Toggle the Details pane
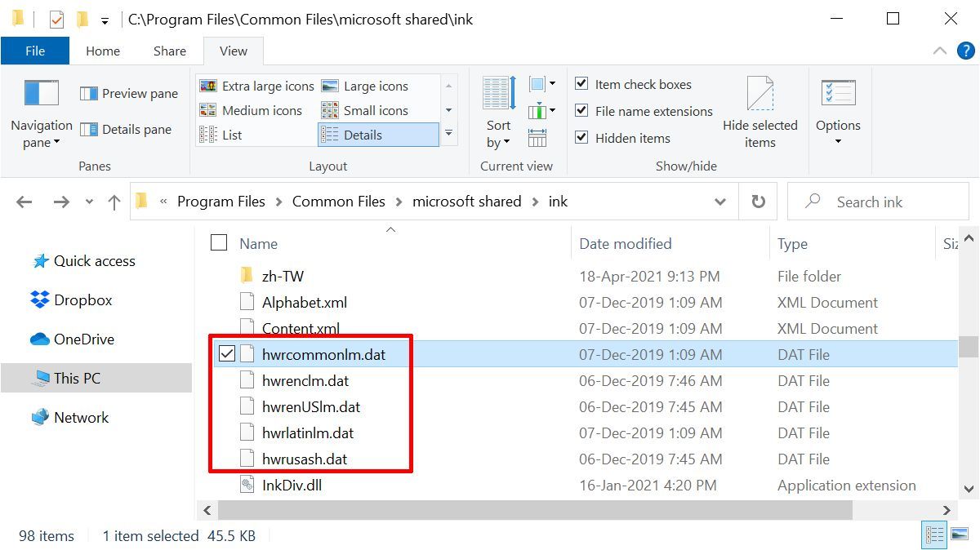 pyautogui.click(x=127, y=129)
